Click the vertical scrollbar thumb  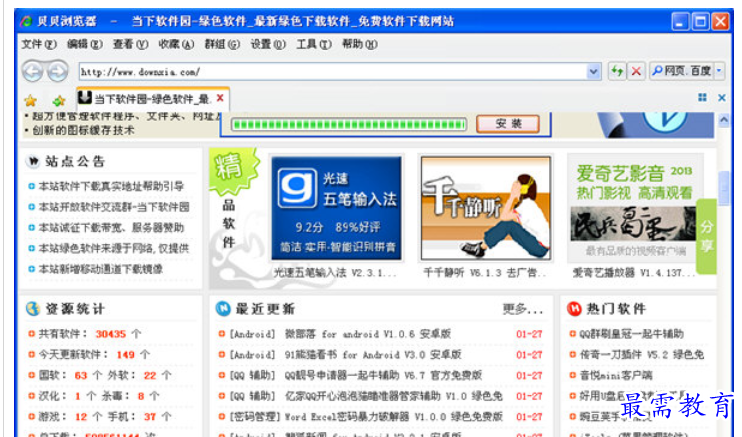[x=724, y=188]
